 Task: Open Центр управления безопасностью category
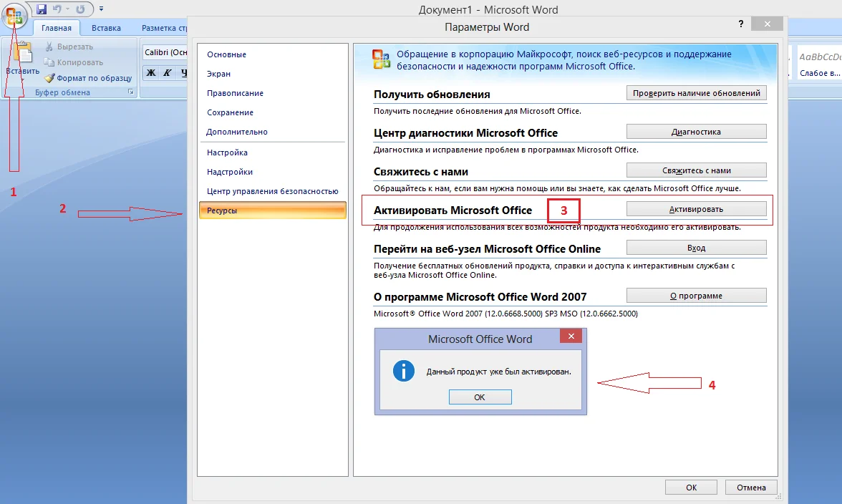(272, 192)
